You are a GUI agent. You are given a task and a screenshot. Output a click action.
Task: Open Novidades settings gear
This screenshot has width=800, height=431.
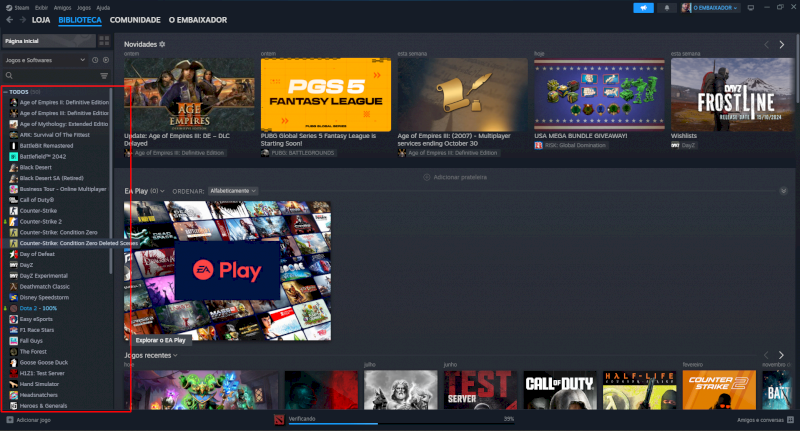point(162,44)
